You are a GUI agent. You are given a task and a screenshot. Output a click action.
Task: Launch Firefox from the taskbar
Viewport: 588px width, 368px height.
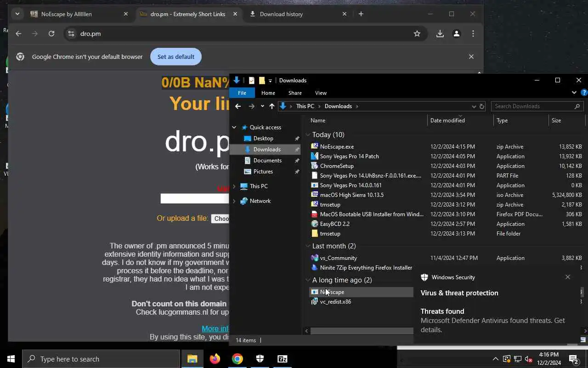coord(215,359)
